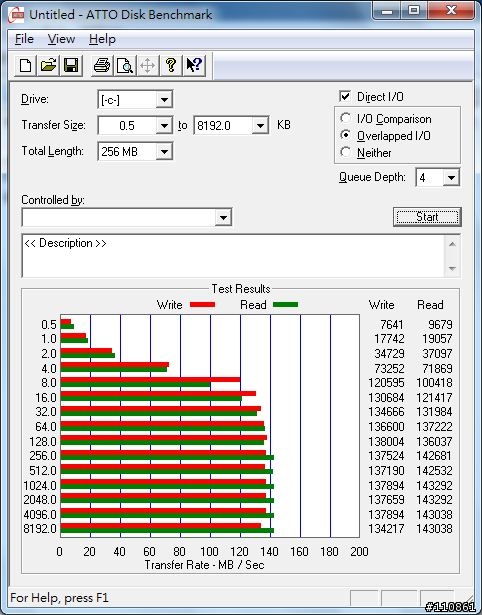Click the read value 137222
The height and width of the screenshot is (615, 482).
[x=434, y=426]
